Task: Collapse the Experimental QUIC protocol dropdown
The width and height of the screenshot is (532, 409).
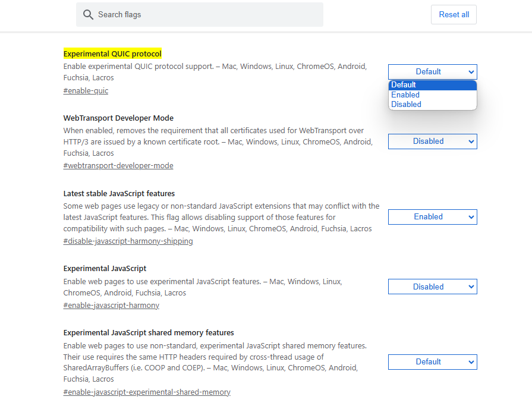Action: tap(432, 72)
